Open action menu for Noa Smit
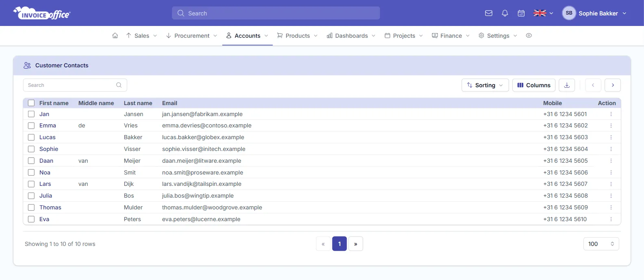 pos(611,172)
